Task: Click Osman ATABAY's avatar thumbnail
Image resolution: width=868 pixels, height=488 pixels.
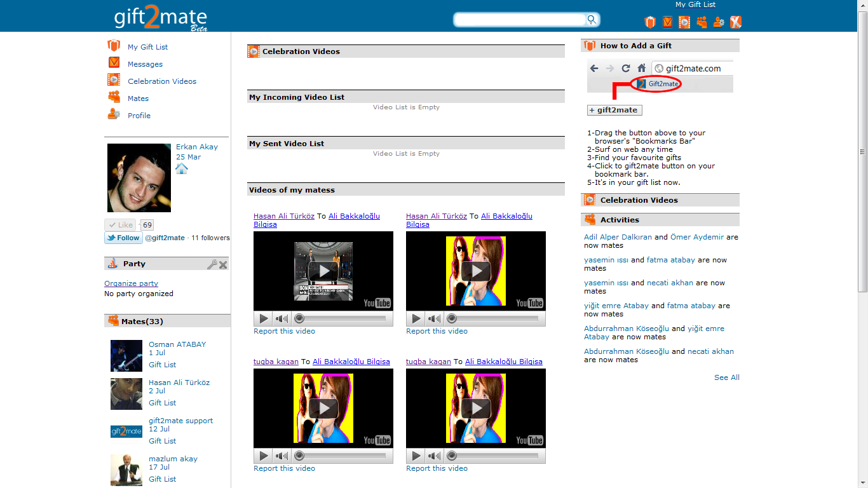Action: pyautogui.click(x=126, y=356)
